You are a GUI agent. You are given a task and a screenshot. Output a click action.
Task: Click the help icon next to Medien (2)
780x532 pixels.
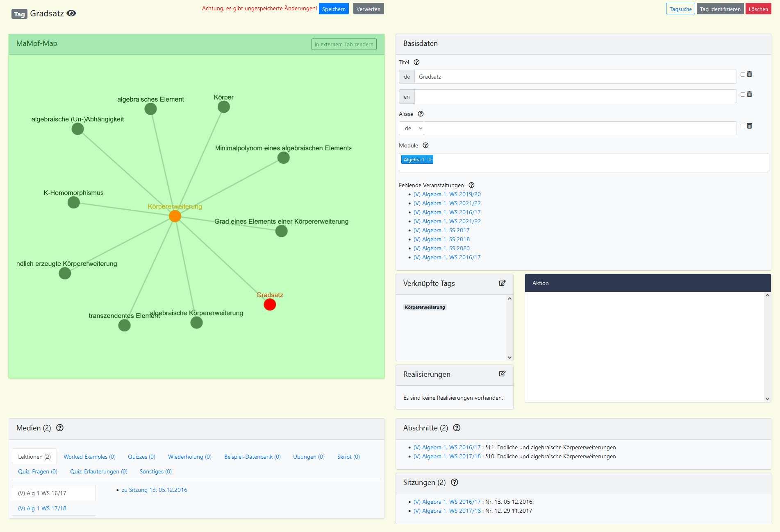coord(60,428)
